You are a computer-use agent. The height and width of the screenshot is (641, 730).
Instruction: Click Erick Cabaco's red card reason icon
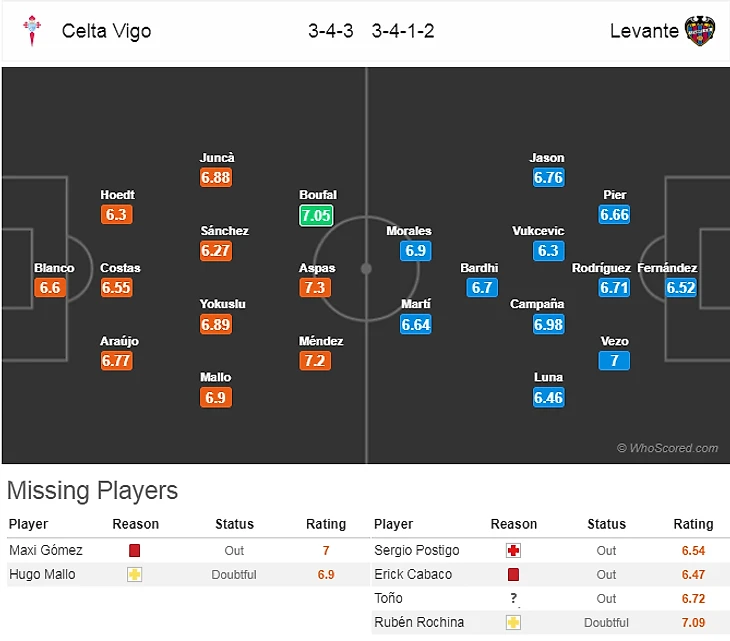(513, 574)
